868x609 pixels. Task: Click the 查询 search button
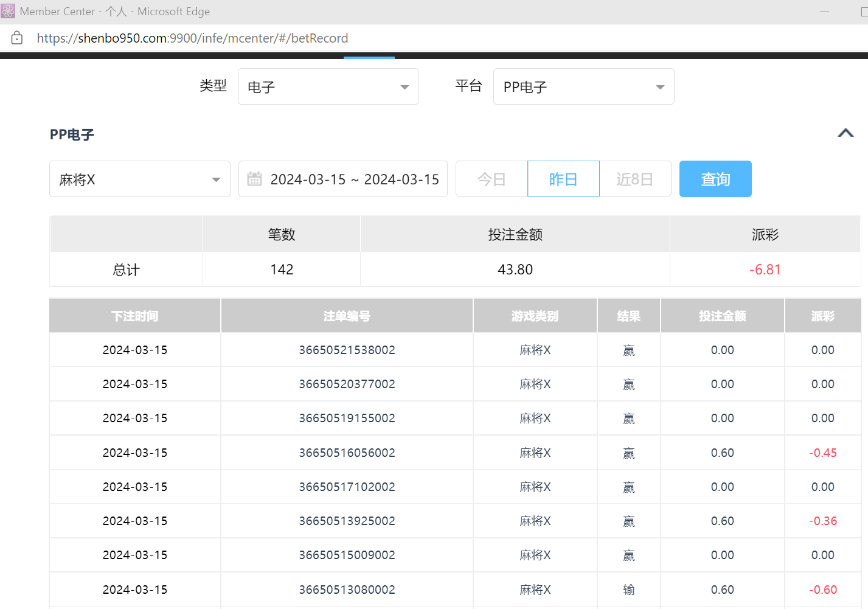coord(715,179)
